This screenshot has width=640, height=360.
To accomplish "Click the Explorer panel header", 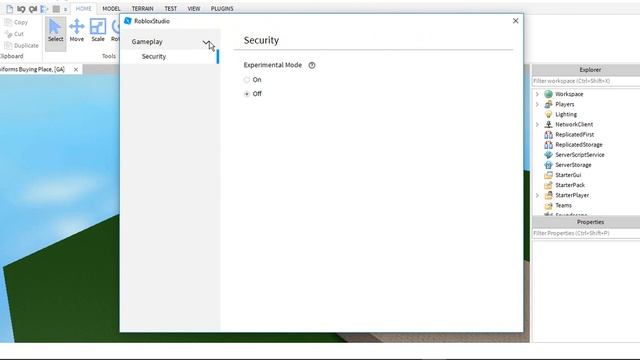I will click(586, 70).
